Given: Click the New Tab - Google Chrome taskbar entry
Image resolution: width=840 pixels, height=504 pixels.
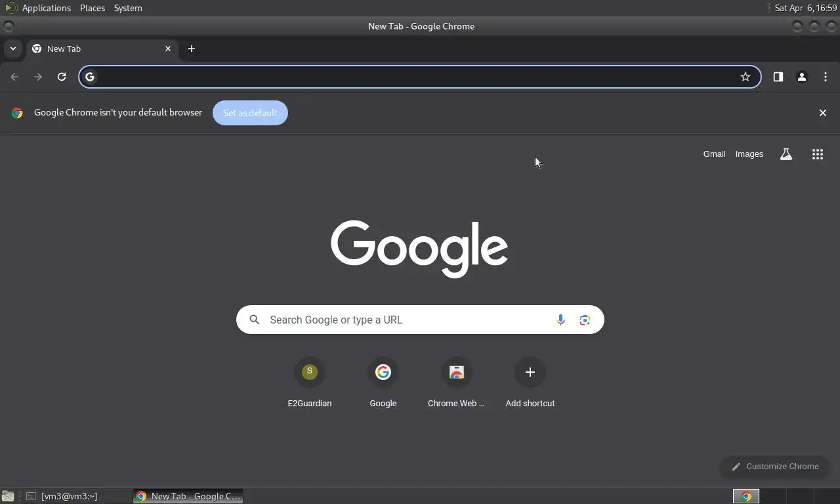Looking at the screenshot, I should coord(188,496).
